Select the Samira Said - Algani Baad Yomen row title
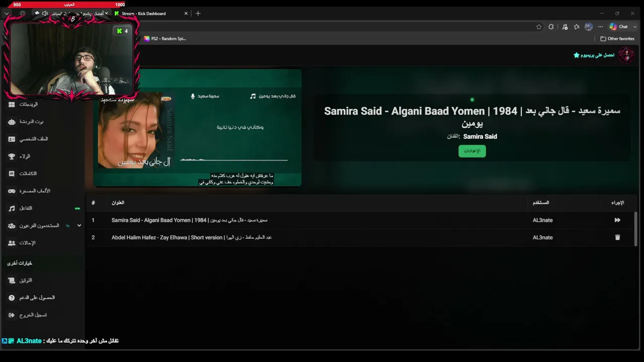 [x=189, y=220]
